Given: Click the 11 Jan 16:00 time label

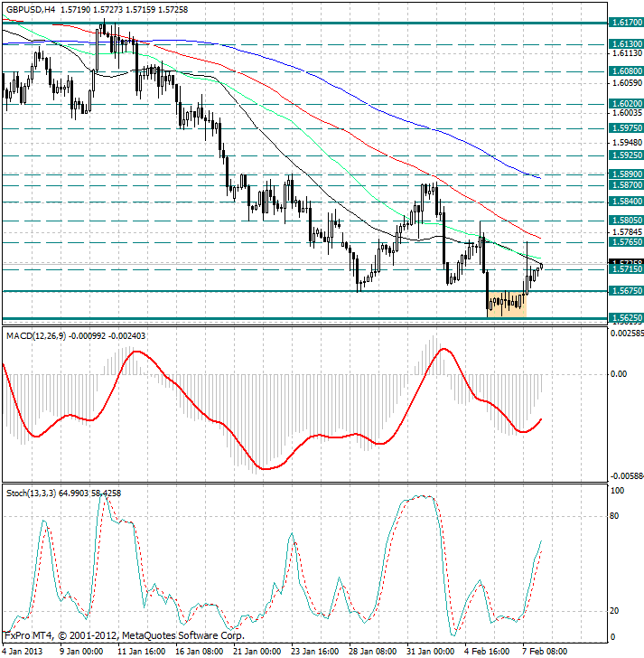Looking at the screenshot, I should tap(141, 652).
